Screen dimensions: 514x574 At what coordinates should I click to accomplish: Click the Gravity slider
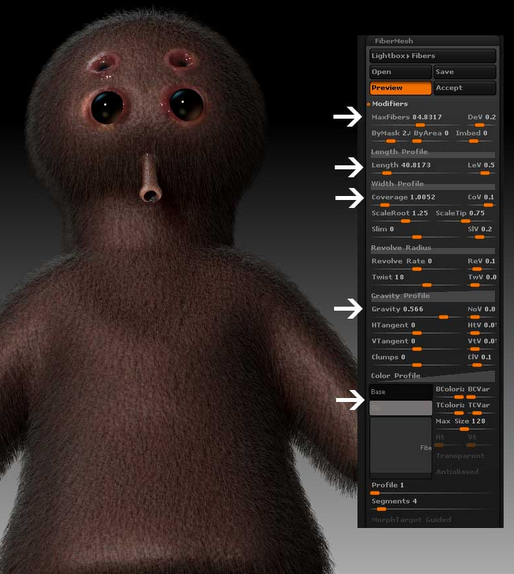coord(416,312)
